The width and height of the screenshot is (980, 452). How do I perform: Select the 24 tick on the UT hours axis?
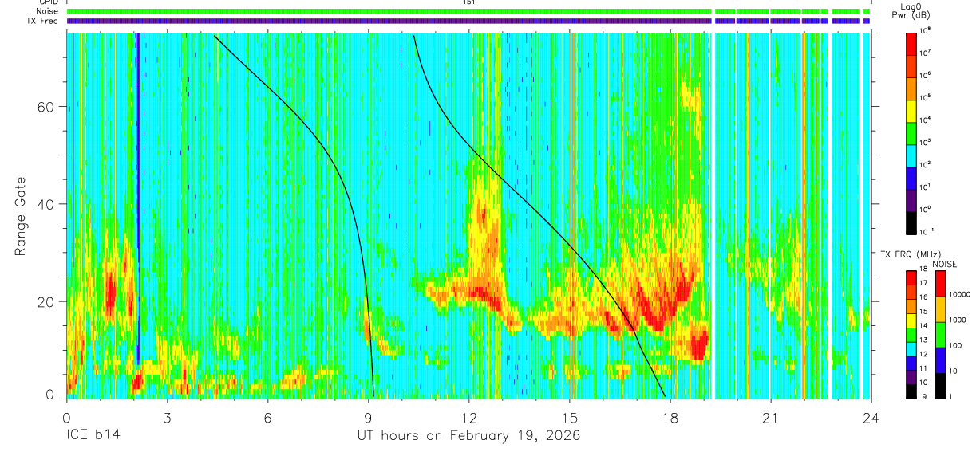pyautogui.click(x=871, y=417)
